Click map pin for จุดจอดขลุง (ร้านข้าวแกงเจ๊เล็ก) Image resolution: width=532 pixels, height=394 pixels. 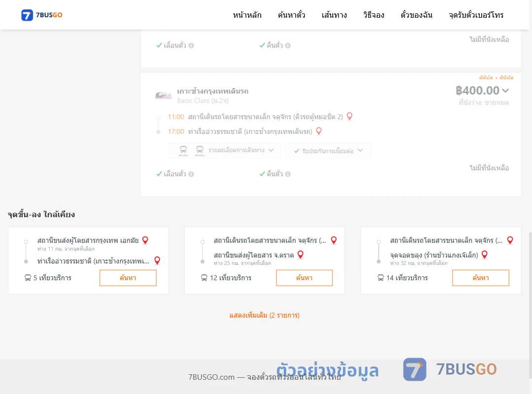tap(485, 255)
